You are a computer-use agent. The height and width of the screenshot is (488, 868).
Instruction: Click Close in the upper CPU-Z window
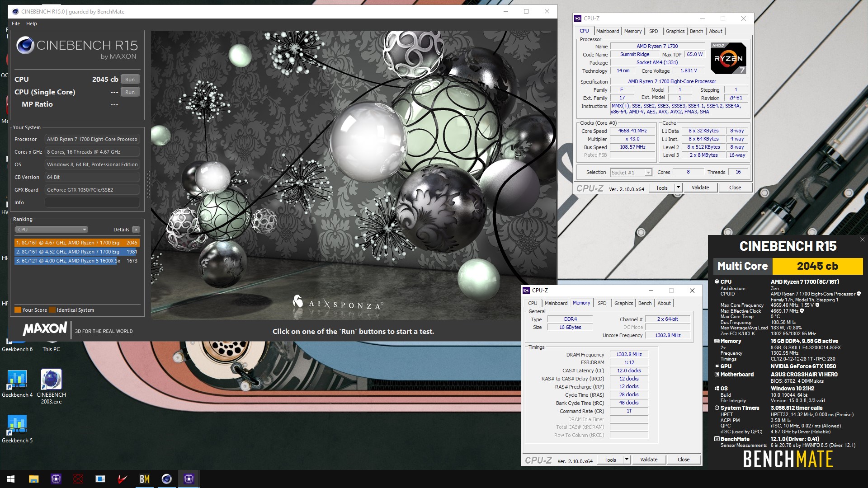(735, 188)
